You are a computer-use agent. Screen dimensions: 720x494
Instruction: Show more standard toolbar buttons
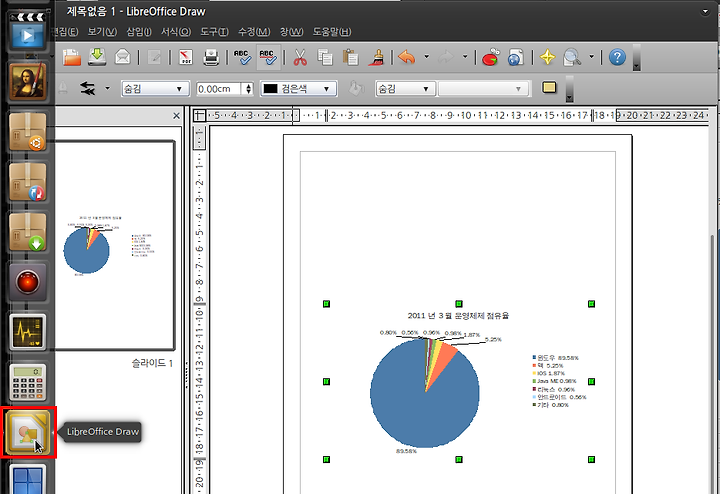[636, 57]
